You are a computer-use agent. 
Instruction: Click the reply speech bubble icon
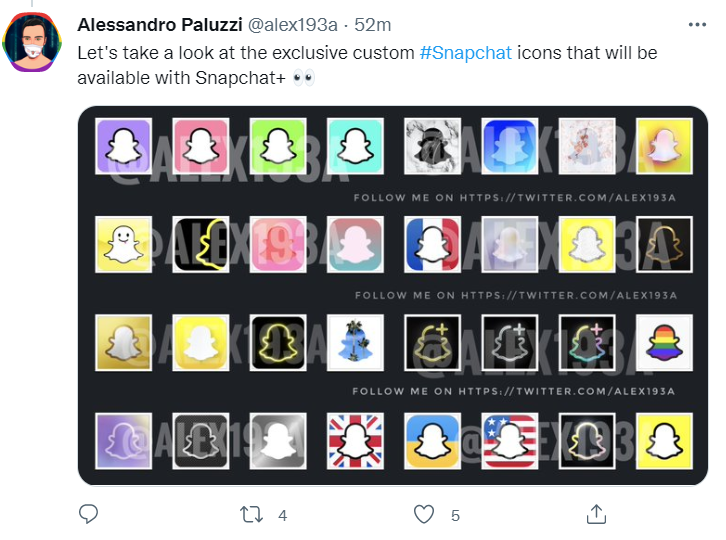(x=88, y=514)
